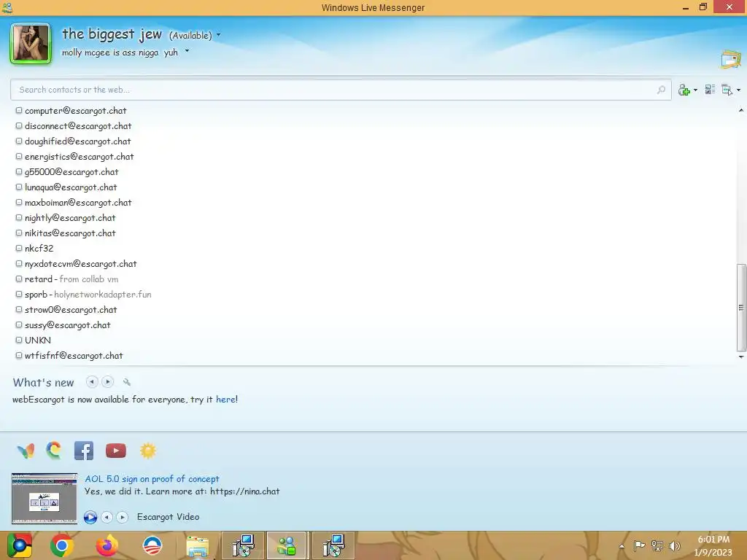Show previous What's new item
The height and width of the screenshot is (560, 747).
click(x=92, y=381)
